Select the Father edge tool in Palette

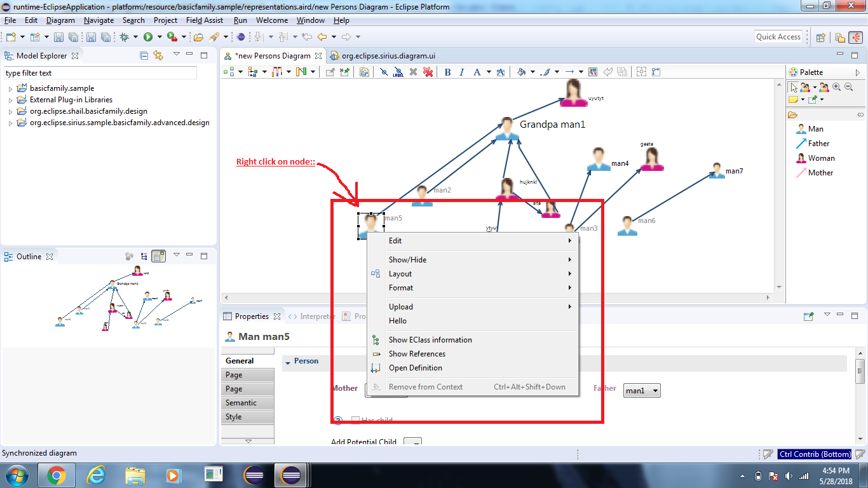[x=813, y=144]
